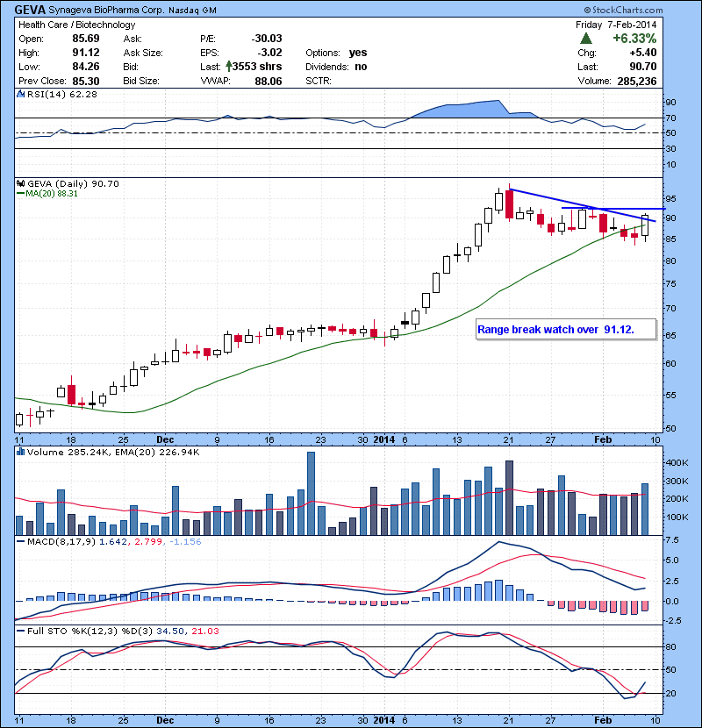Click the Volume value 285,236
Screen dimensions: 702x728
click(637, 82)
